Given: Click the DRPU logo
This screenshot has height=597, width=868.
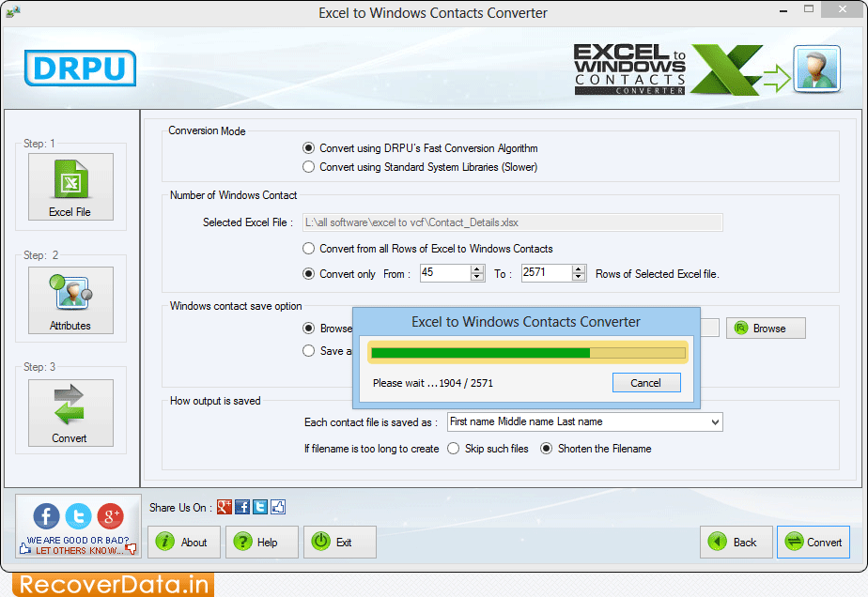Looking at the screenshot, I should click(80, 69).
